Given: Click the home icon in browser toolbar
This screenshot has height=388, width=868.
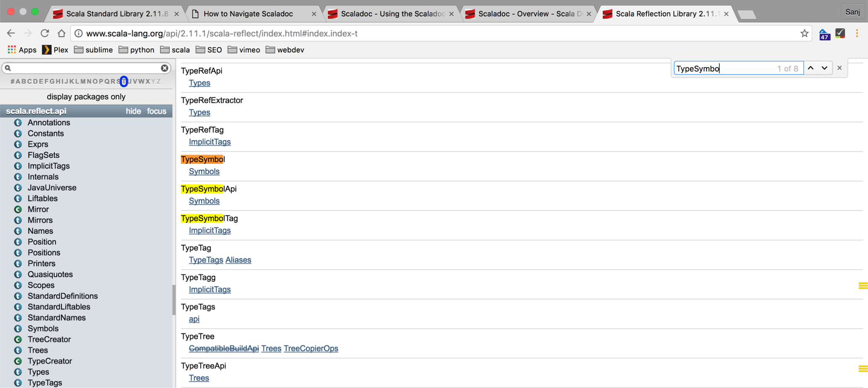Looking at the screenshot, I should [62, 33].
